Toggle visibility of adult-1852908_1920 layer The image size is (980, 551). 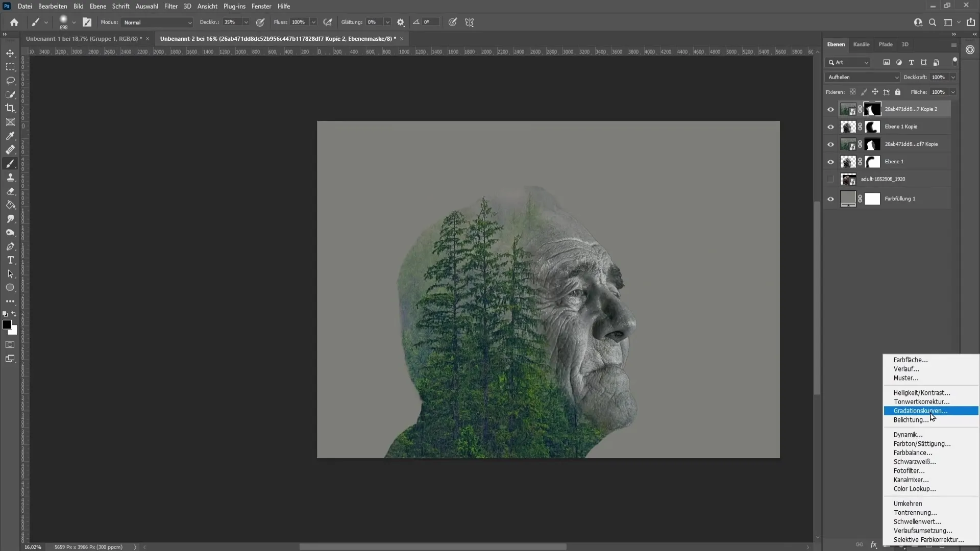[x=830, y=179]
